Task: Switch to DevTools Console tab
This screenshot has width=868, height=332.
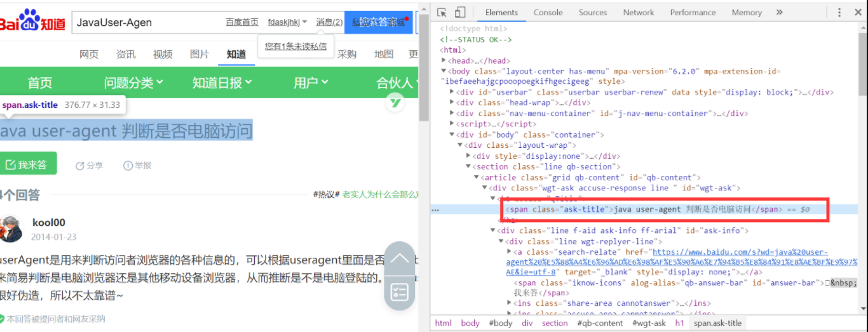Action: pyautogui.click(x=548, y=12)
